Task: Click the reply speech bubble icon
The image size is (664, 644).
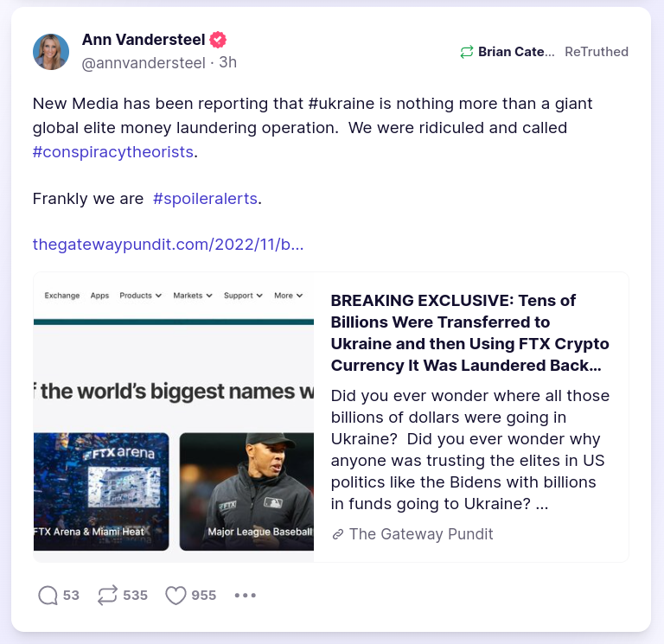Action: point(48,595)
